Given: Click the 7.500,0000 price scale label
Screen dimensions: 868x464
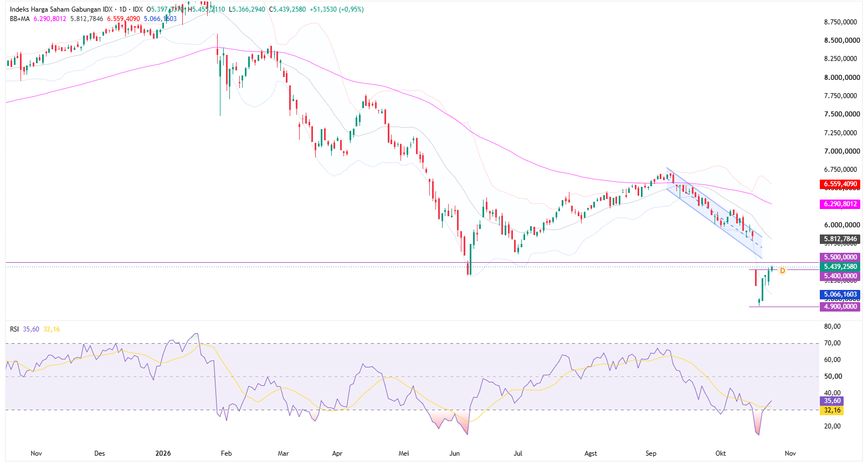Looking at the screenshot, I should (842, 114).
